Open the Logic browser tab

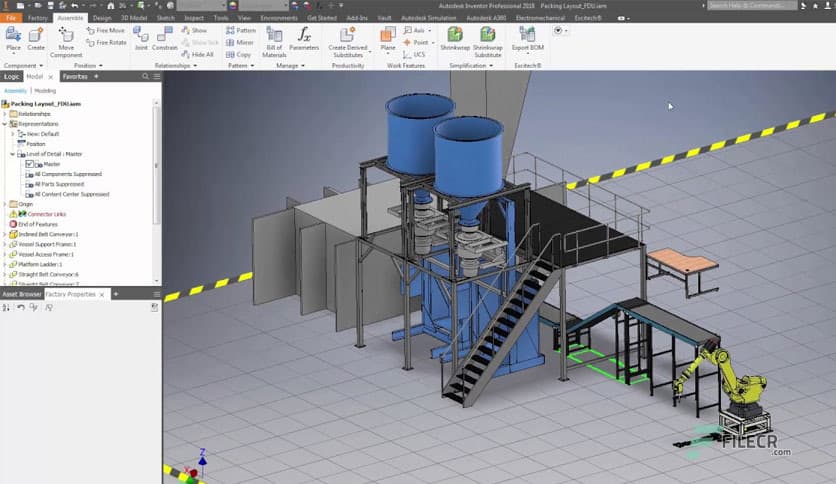point(11,77)
